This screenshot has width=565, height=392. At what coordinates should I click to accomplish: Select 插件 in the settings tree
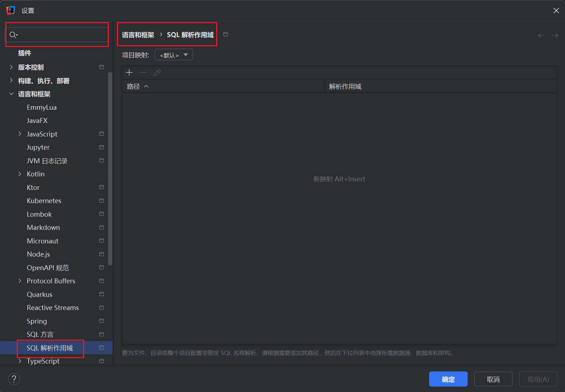coord(25,53)
